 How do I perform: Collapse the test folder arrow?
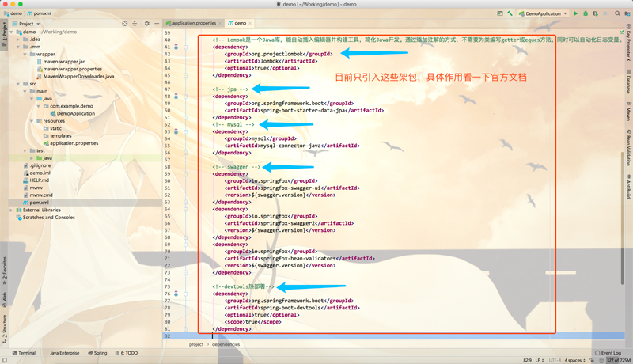(25, 150)
